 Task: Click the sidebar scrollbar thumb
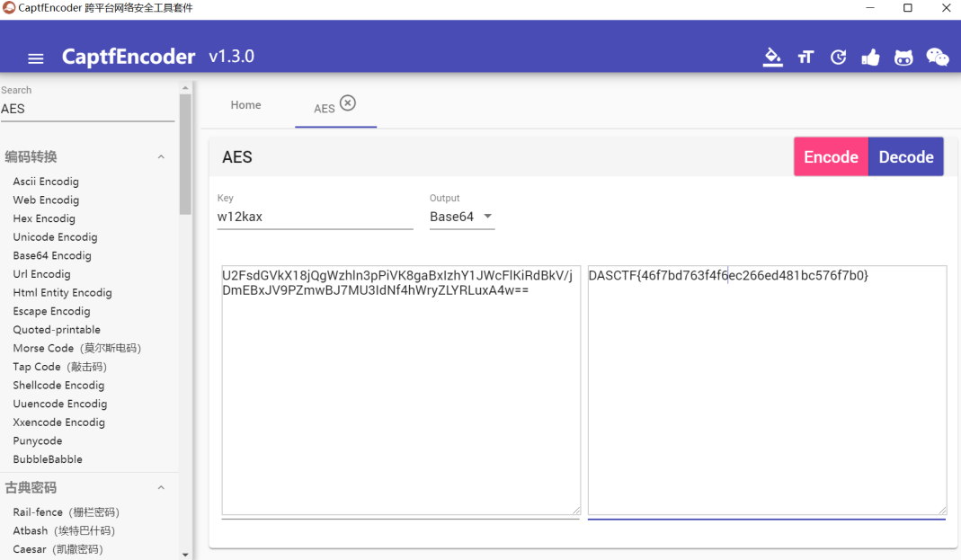185,155
